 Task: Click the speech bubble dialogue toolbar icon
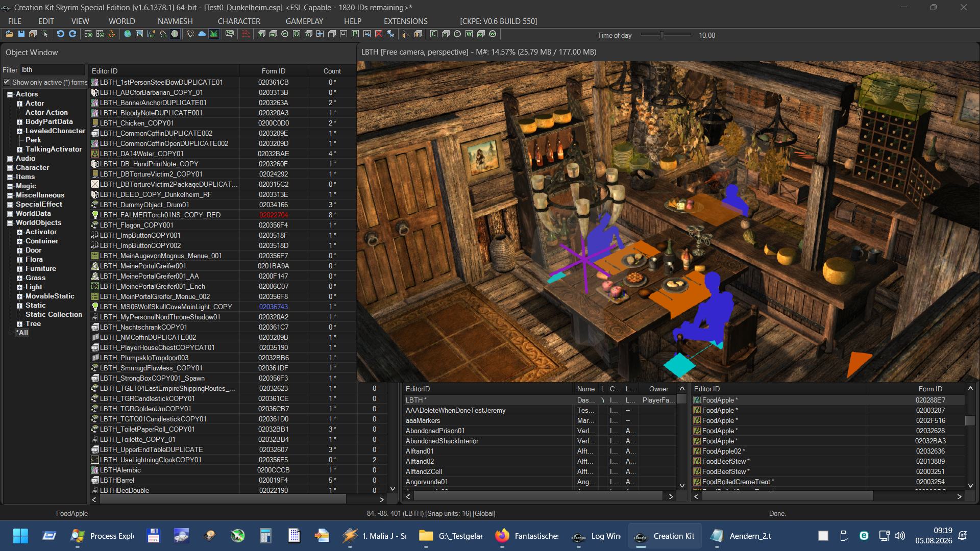tap(230, 34)
